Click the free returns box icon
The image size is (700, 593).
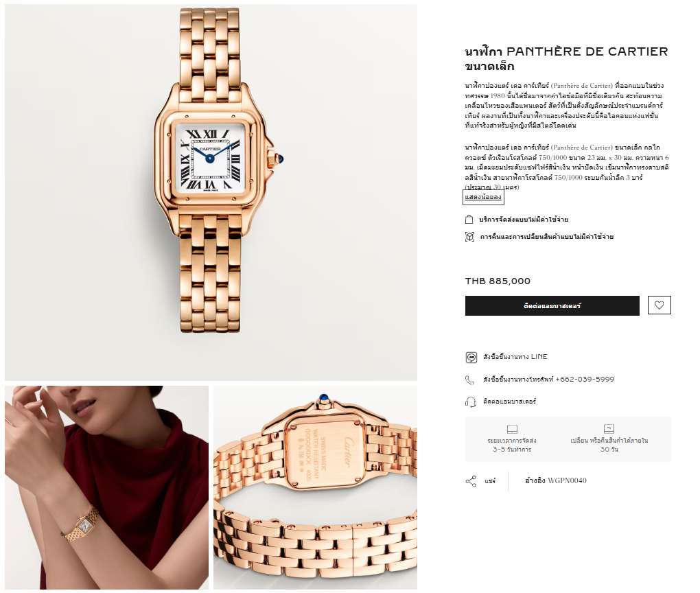pos(469,237)
